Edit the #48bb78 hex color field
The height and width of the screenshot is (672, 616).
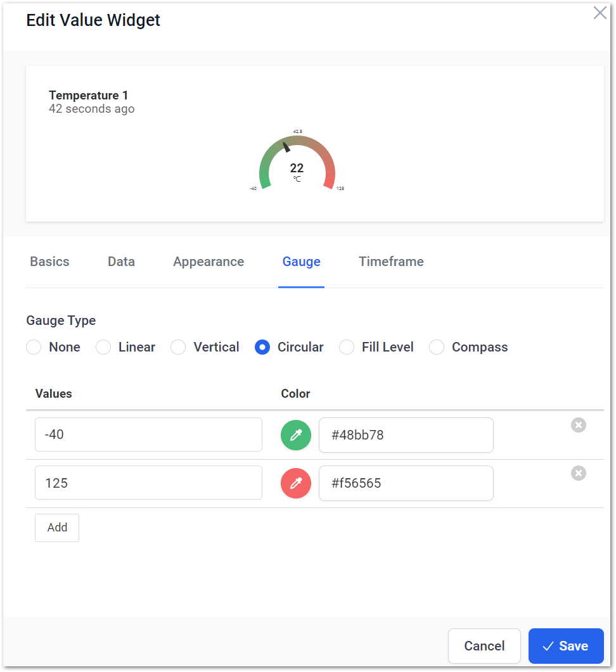406,435
